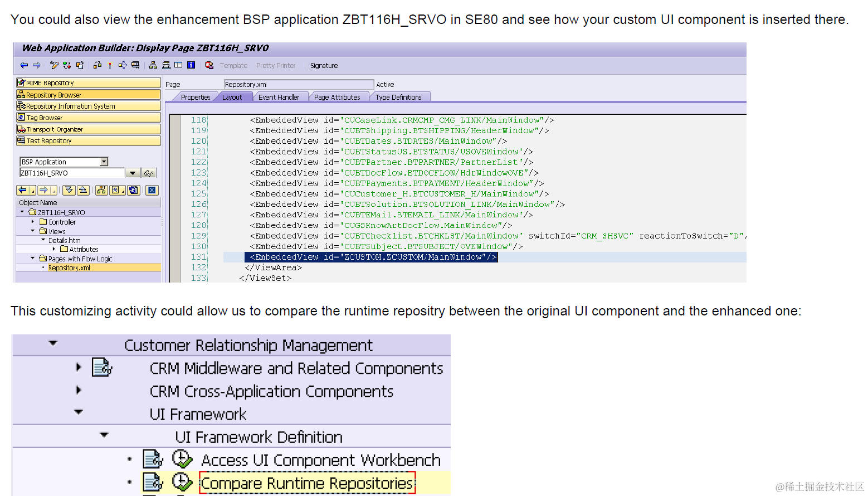The height and width of the screenshot is (496, 868).
Task: Click the Display object list hierarchy icon
Action: pyautogui.click(x=153, y=65)
